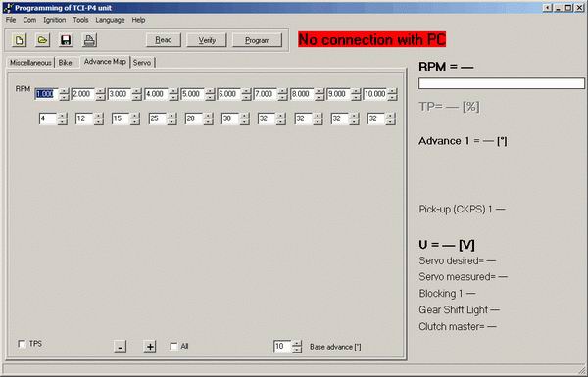Click the Save floppy disk icon

[x=66, y=40]
